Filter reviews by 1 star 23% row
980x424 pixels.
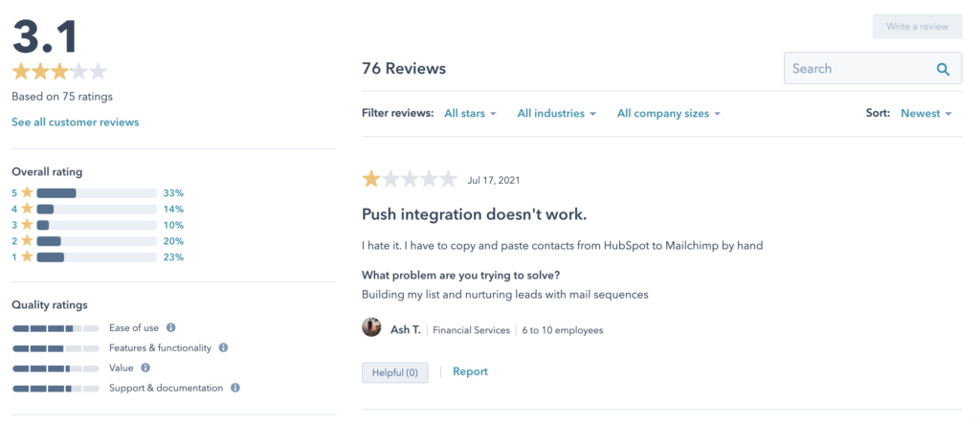(98, 257)
